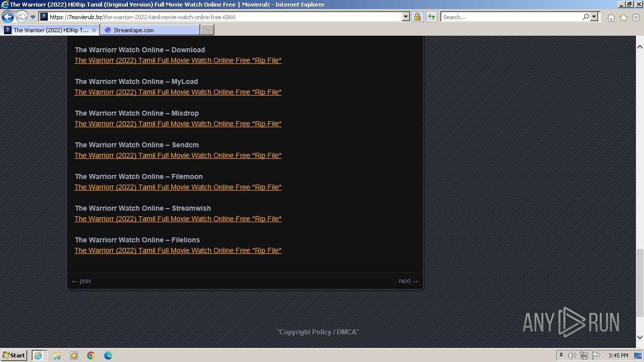
Task: Click the page scrollbar up arrow
Action: tap(640, 47)
